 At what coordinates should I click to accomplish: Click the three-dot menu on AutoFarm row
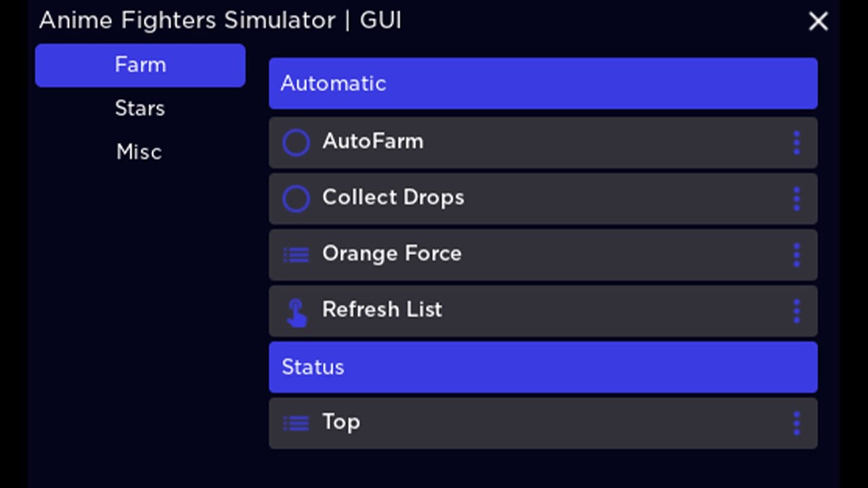click(796, 143)
